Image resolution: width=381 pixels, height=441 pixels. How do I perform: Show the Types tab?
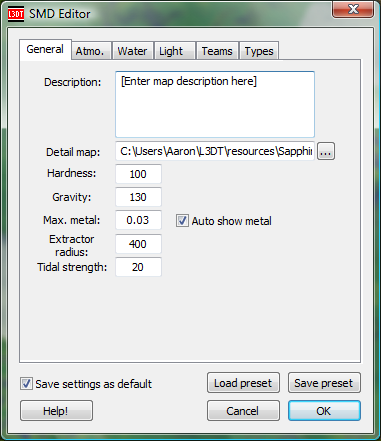259,51
